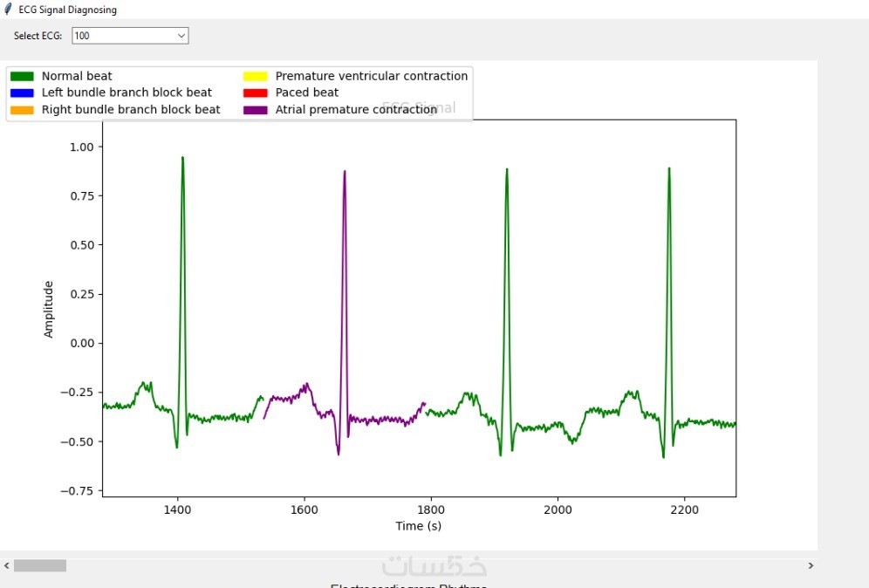This screenshot has height=588, width=869.
Task: Click the "Select ECG:" label
Action: (38, 36)
